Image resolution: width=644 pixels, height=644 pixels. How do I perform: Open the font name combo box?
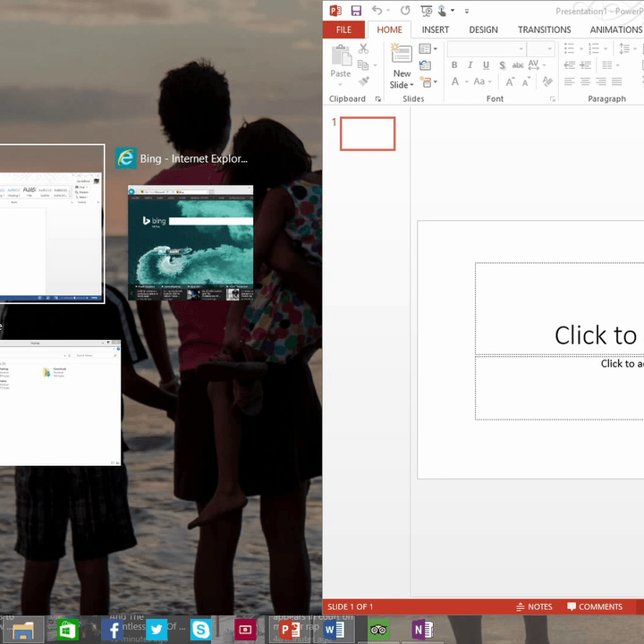[x=486, y=49]
